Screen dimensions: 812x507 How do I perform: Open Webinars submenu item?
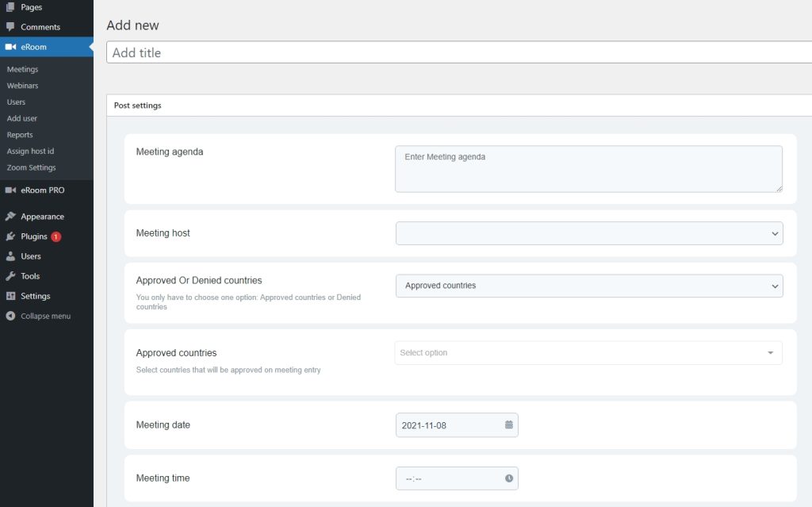pos(22,86)
